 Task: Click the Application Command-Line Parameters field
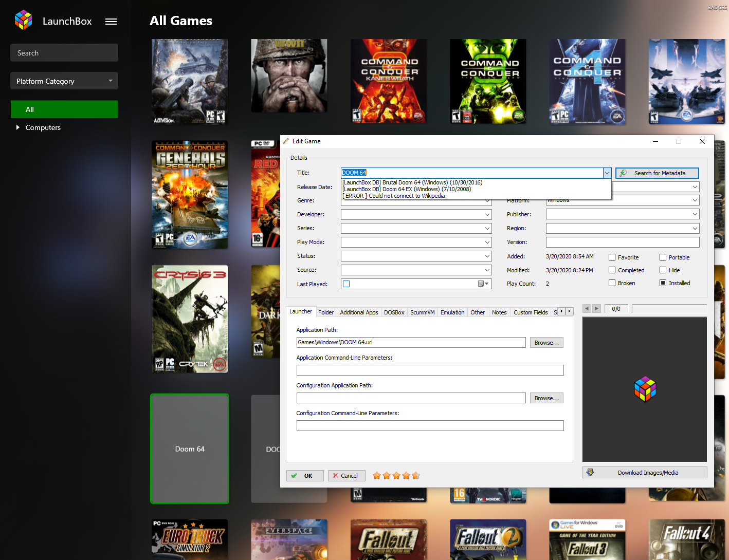point(430,370)
